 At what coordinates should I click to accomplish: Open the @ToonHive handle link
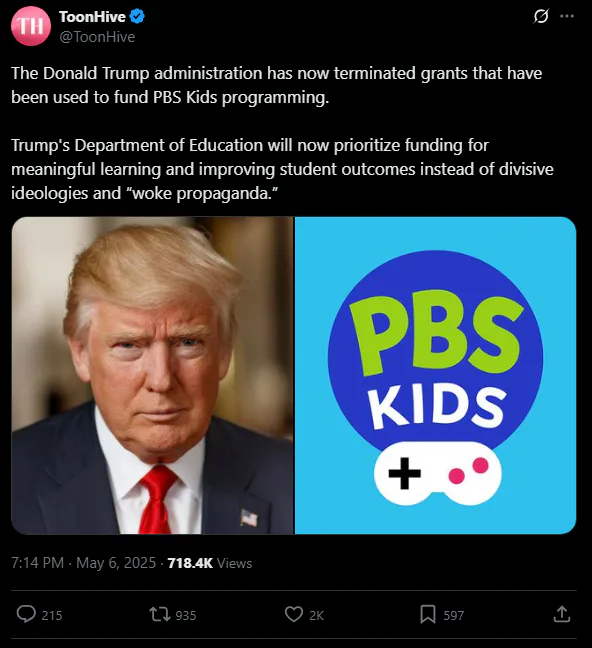[97, 37]
